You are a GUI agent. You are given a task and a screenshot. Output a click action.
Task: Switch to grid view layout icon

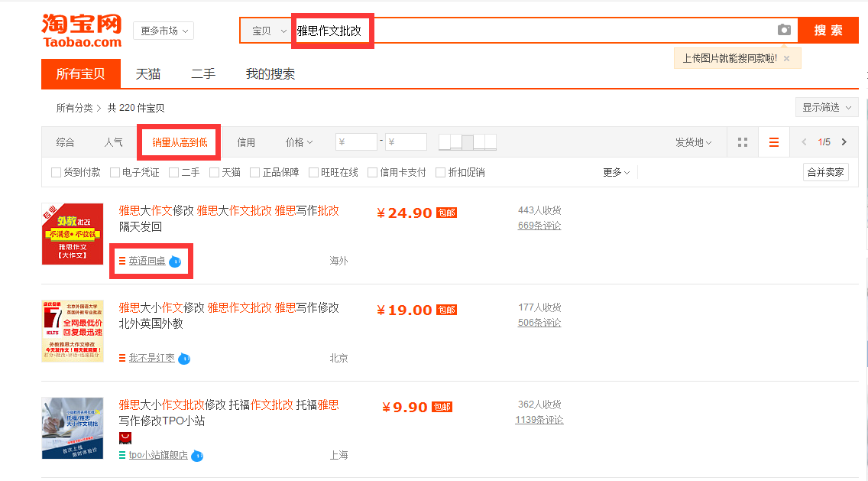[x=743, y=142]
